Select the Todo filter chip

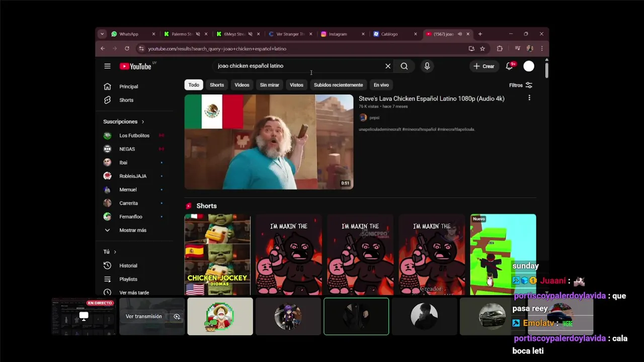coord(194,85)
